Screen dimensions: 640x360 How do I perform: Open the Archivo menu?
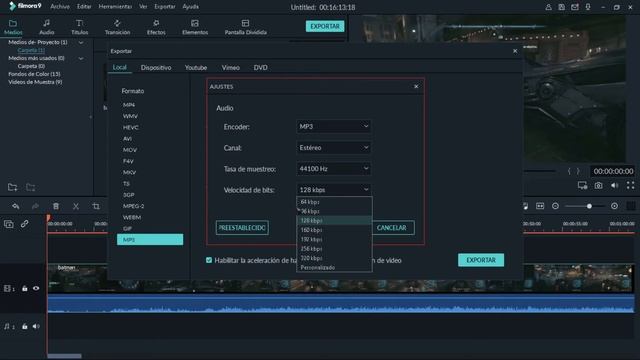[60, 7]
